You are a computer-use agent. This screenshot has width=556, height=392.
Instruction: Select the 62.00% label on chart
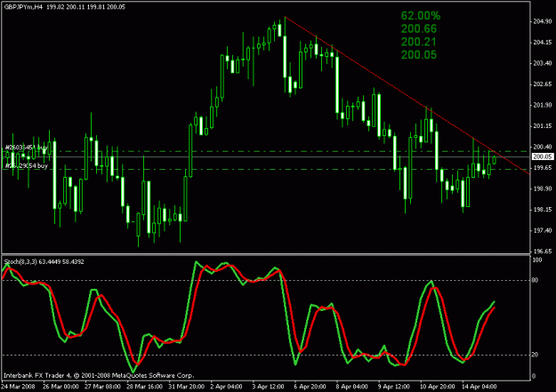pyautogui.click(x=421, y=16)
